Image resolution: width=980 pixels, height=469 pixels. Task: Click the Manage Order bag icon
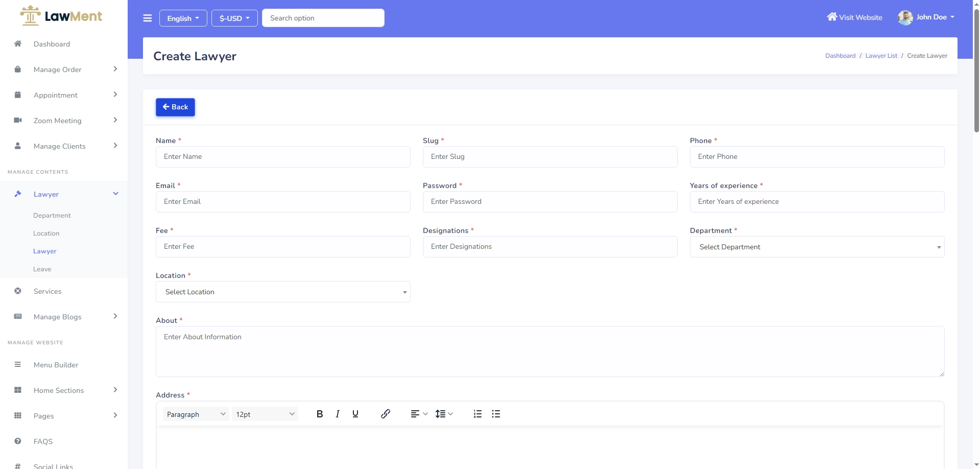coord(18,69)
